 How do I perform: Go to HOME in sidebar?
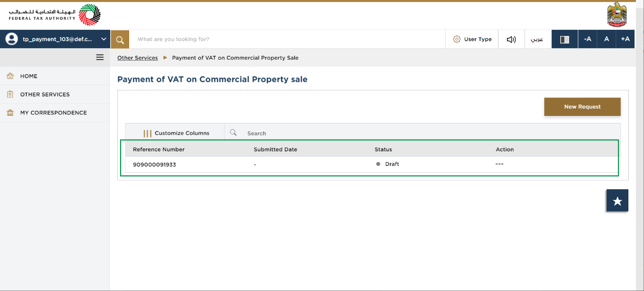29,76
